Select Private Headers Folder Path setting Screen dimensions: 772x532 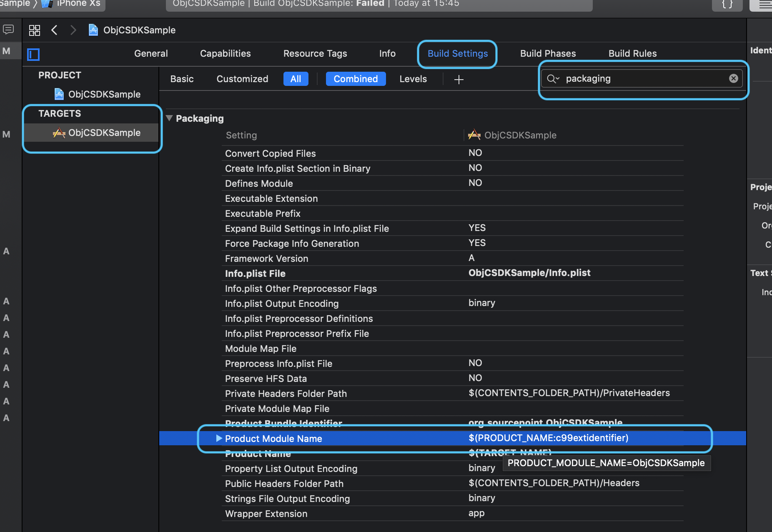point(286,394)
